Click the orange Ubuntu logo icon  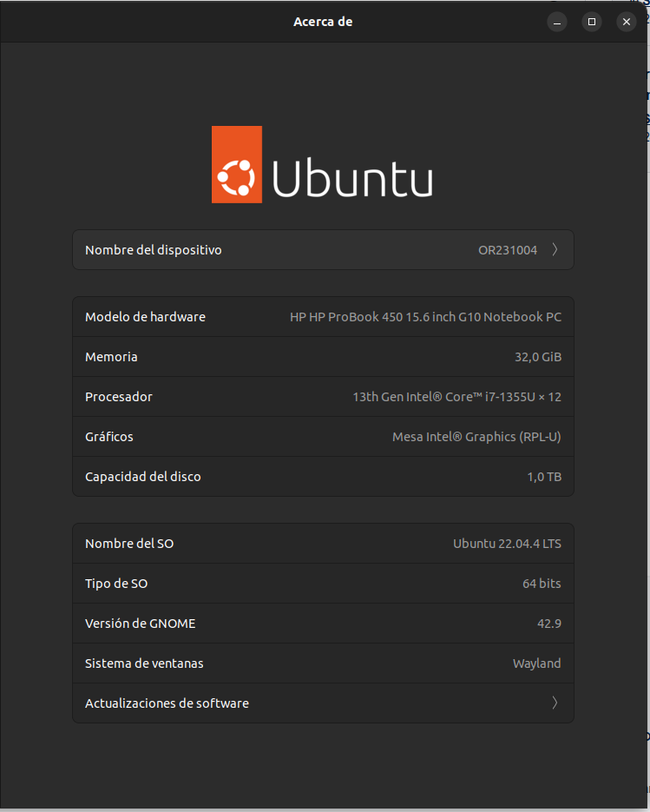pos(236,164)
